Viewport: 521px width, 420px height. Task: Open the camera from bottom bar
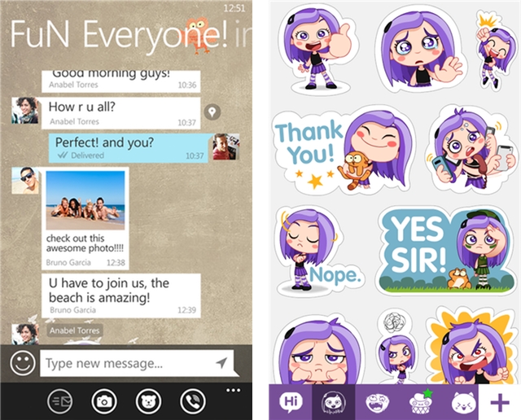[x=103, y=400]
